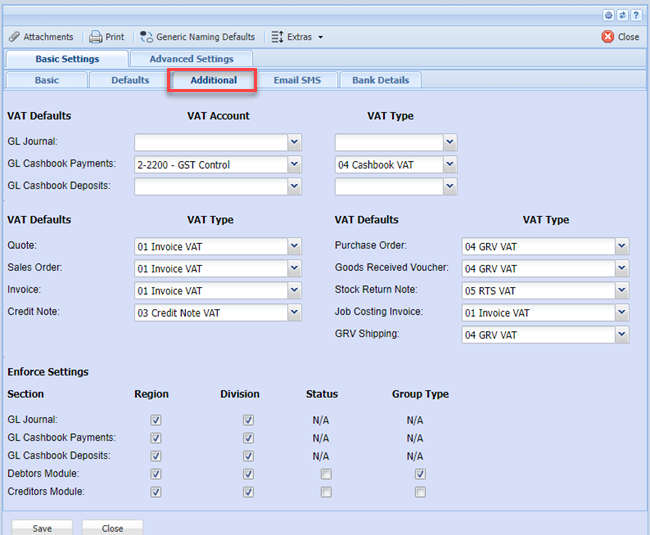Open GL Cashbook Payments VAT Account dropdown
This screenshot has width=650, height=535.
[x=294, y=164]
